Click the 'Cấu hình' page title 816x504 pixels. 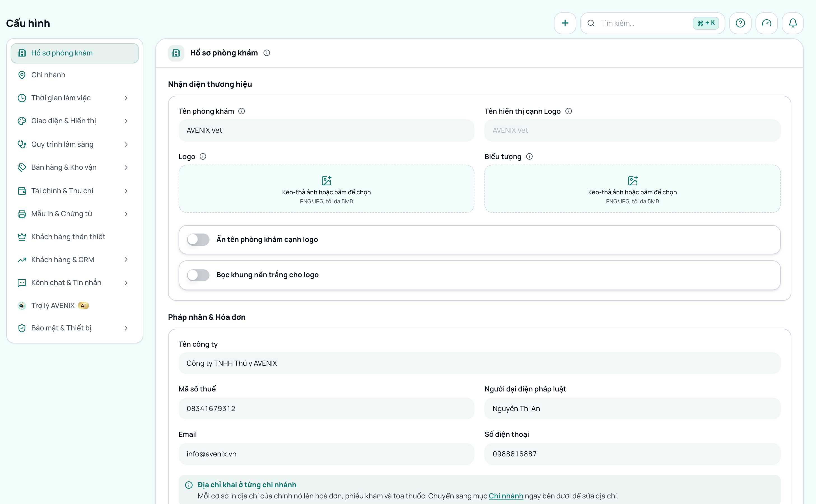28,23
